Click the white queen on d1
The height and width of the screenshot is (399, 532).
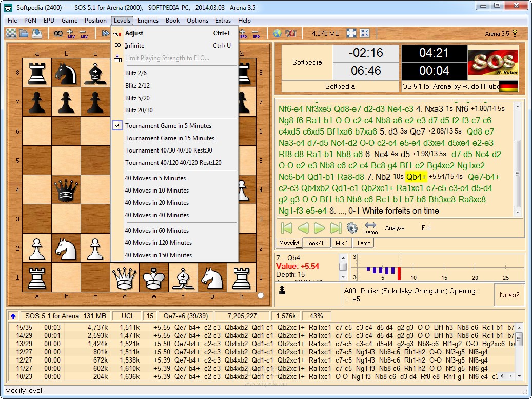pyautogui.click(x=125, y=277)
